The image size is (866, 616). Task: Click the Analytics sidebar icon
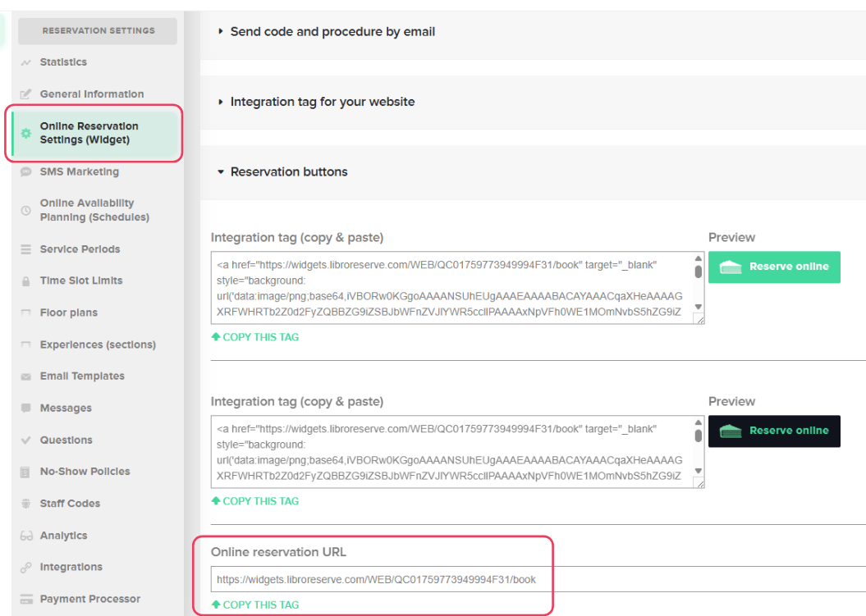(25, 535)
